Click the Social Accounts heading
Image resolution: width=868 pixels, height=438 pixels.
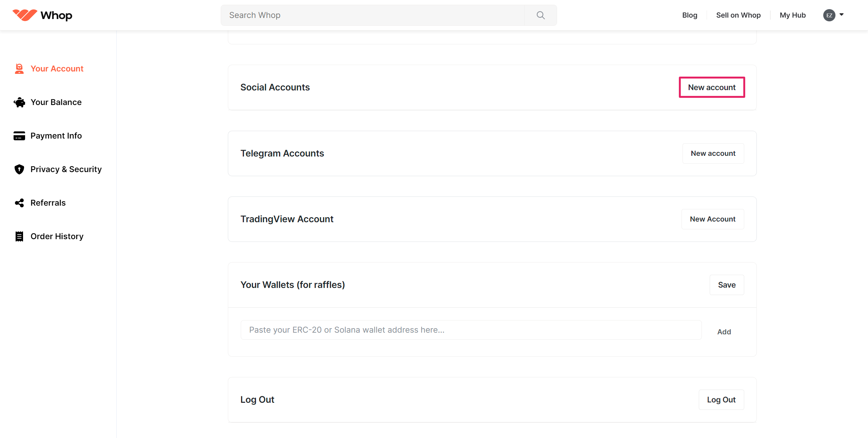pos(275,87)
